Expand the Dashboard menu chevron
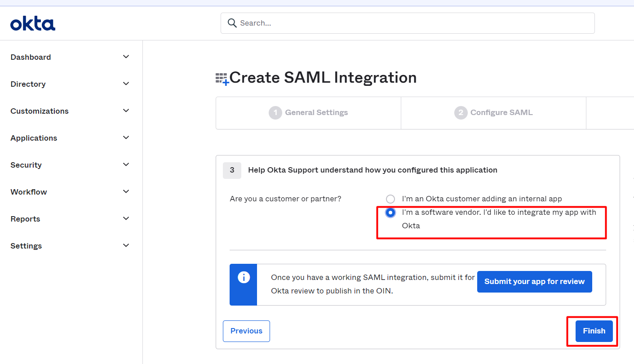The width and height of the screenshot is (634, 364). tap(126, 57)
